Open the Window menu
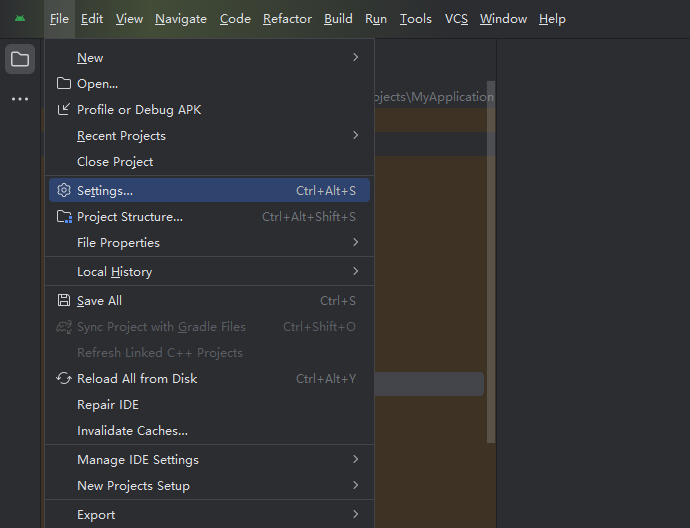Screen dimensions: 690x528 click(503, 19)
